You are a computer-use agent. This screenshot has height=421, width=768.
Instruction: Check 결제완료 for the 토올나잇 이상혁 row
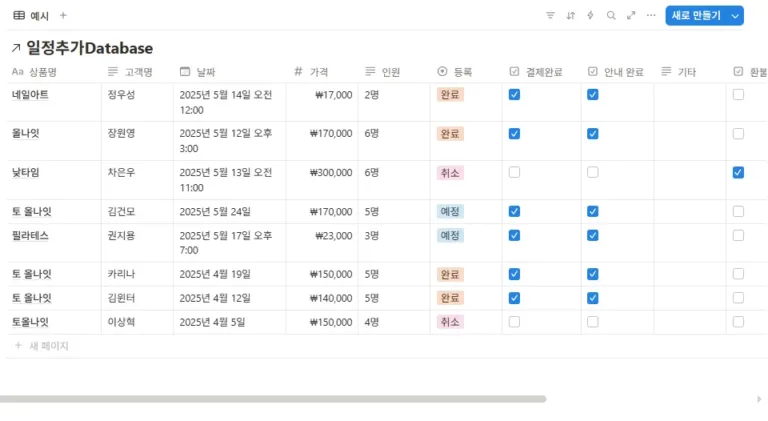(x=514, y=322)
